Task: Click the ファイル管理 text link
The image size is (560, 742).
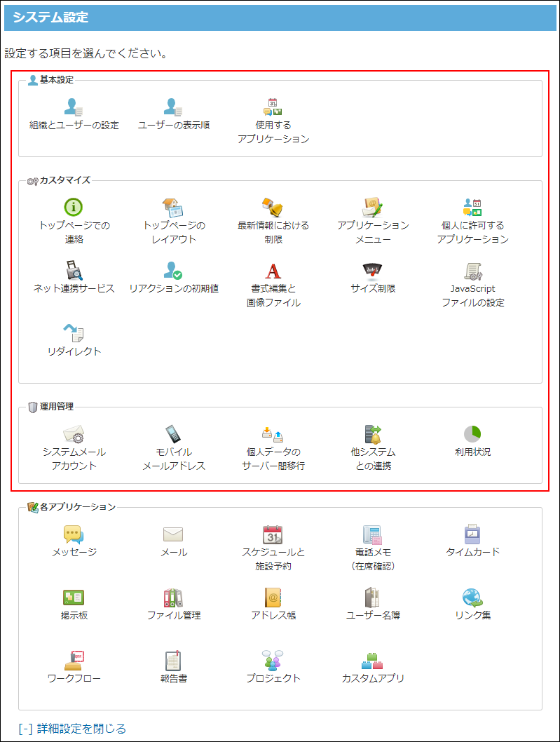Action: tap(174, 616)
